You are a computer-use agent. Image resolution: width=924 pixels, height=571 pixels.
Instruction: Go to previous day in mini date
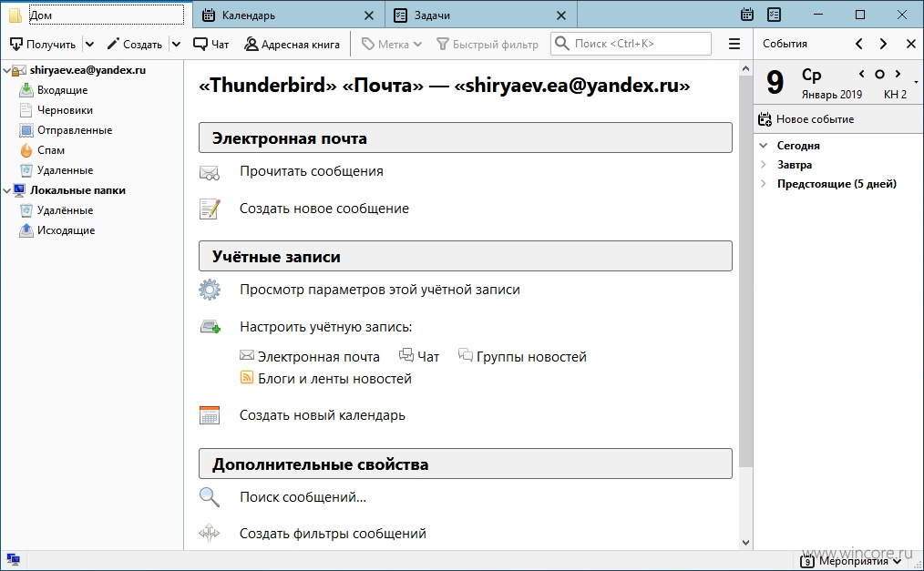point(861,74)
